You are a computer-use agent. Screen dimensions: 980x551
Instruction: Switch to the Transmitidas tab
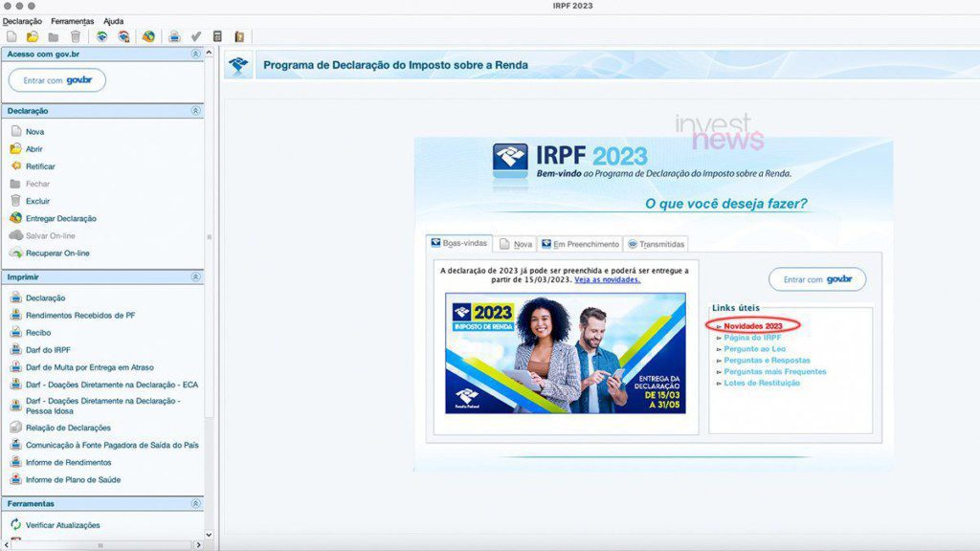click(x=657, y=244)
